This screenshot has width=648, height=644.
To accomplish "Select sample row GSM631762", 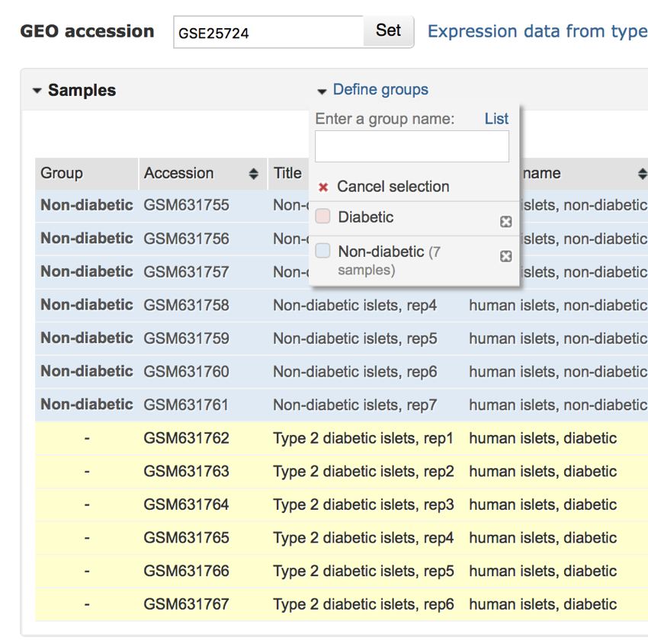I will click(186, 438).
